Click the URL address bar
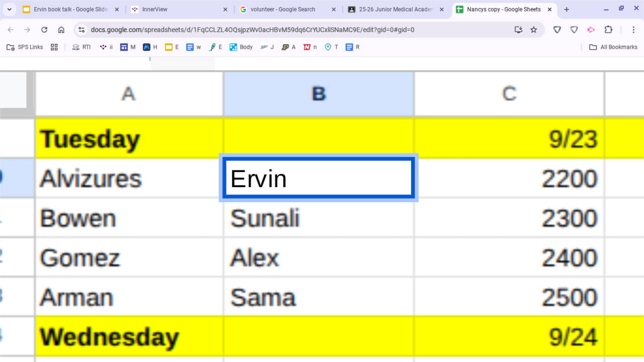The width and height of the screenshot is (644, 362). (297, 30)
